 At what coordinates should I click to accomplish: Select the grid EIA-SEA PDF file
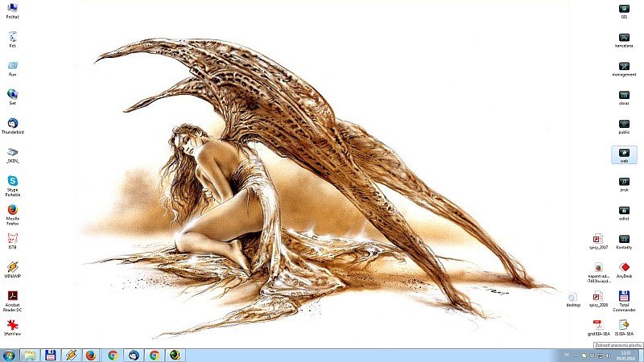coord(598,328)
